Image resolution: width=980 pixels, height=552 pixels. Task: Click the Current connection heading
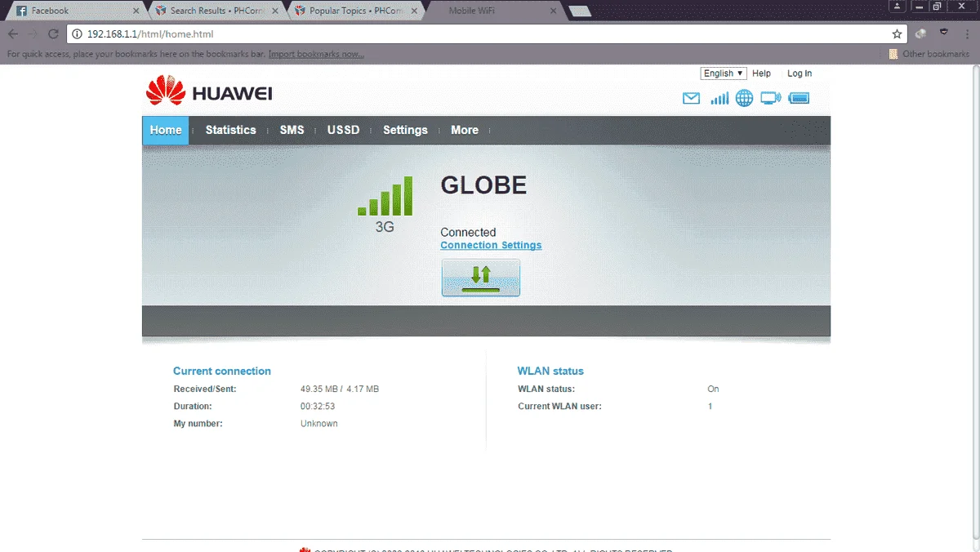tap(222, 371)
